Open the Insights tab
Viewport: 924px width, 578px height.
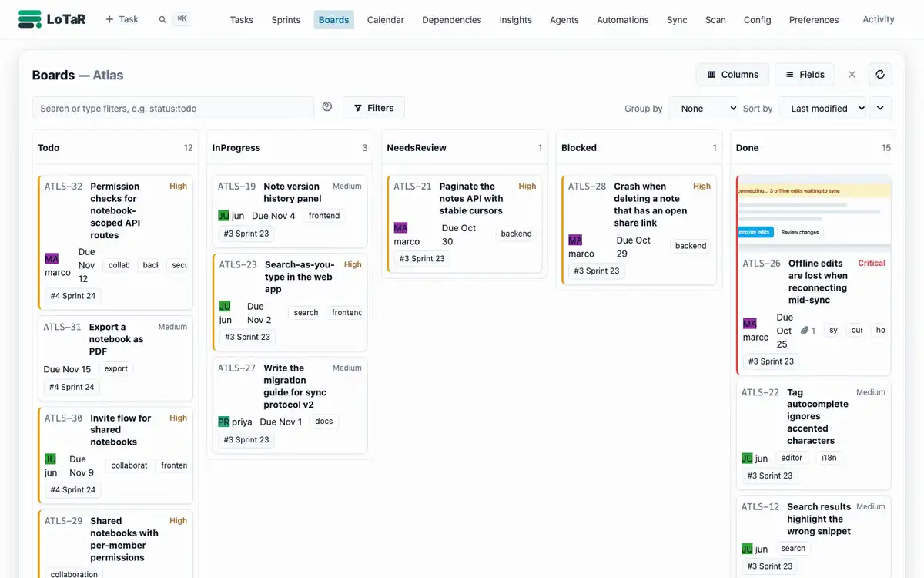[516, 20]
